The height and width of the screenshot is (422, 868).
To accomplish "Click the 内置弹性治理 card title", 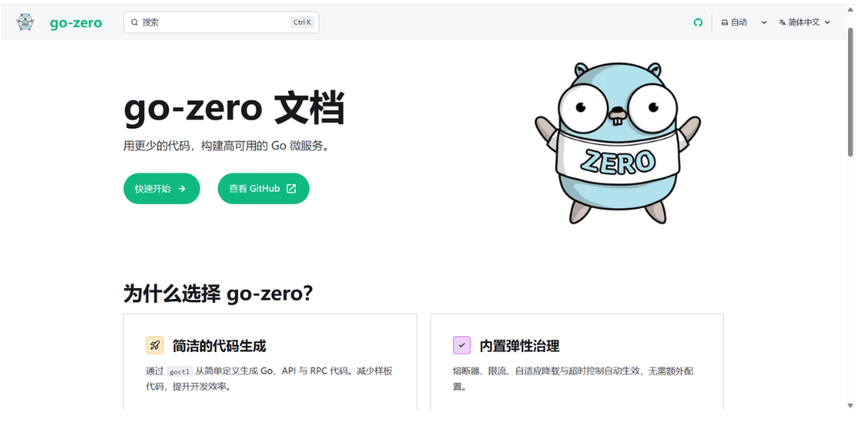I will tap(519, 346).
